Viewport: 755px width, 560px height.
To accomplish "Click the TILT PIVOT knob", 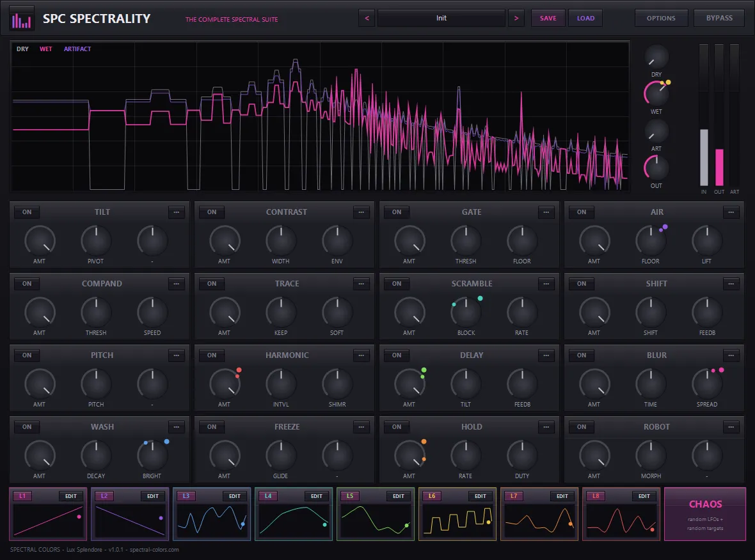I will (97, 240).
